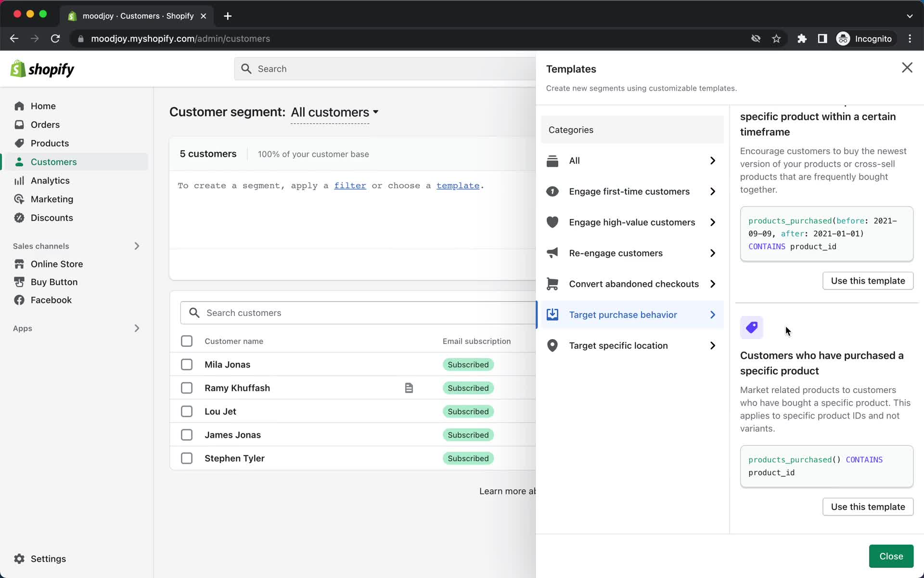Viewport: 924px width, 578px height.
Task: Click the Facebook channel icon
Action: tap(19, 300)
